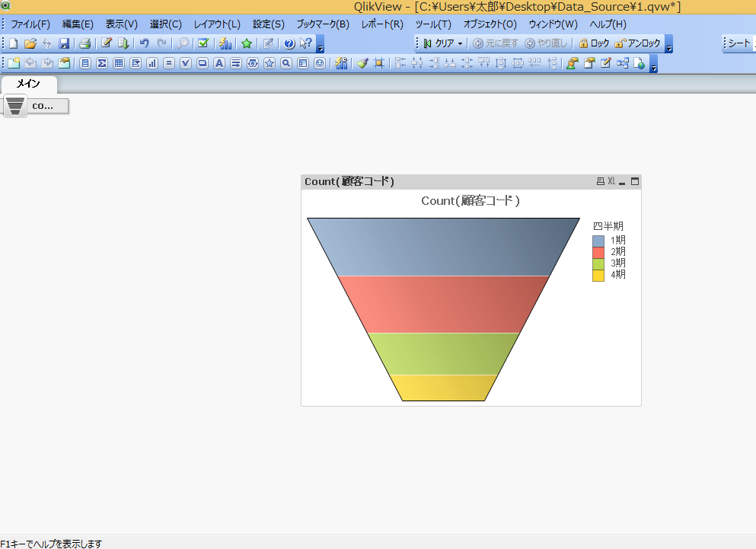
Task: Create a statistics box with the sigma icon
Action: click(102, 63)
